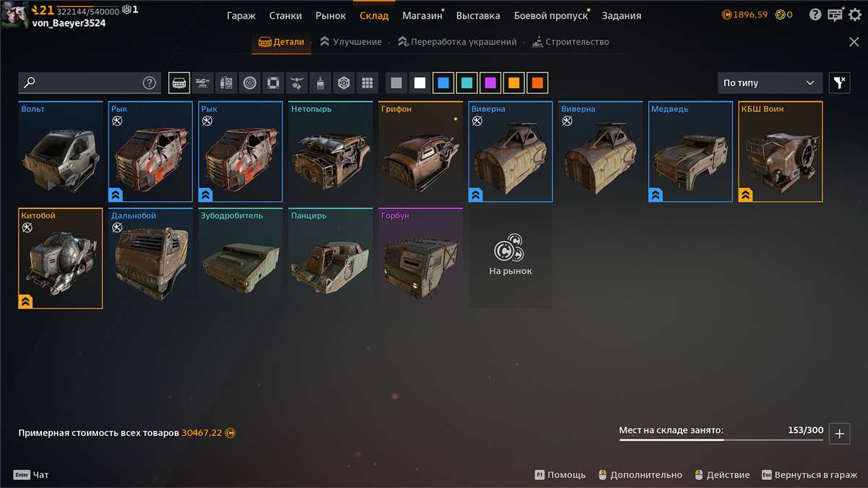
Task: Select the cabins category filter icon
Action: 179,83
